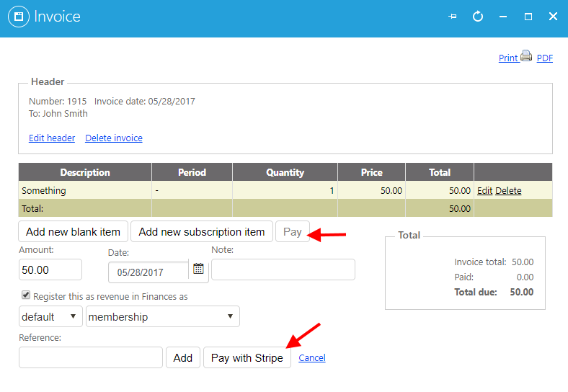This screenshot has height=392, width=568.
Task: Focus the Reference input field
Action: pos(91,357)
